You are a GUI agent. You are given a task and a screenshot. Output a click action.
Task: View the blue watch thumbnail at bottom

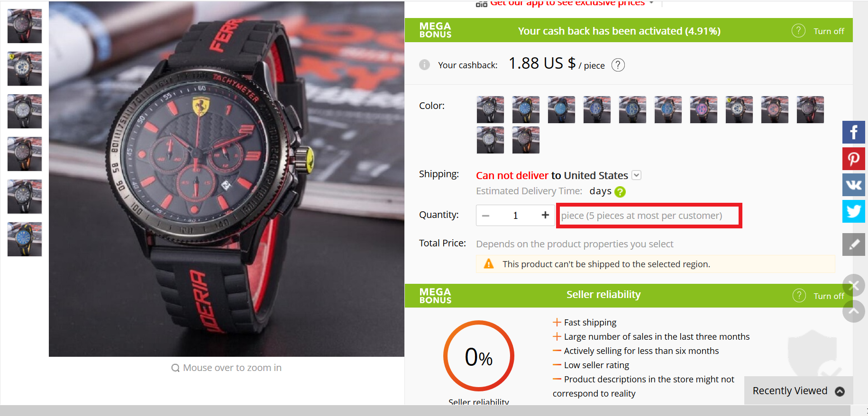[x=25, y=239]
